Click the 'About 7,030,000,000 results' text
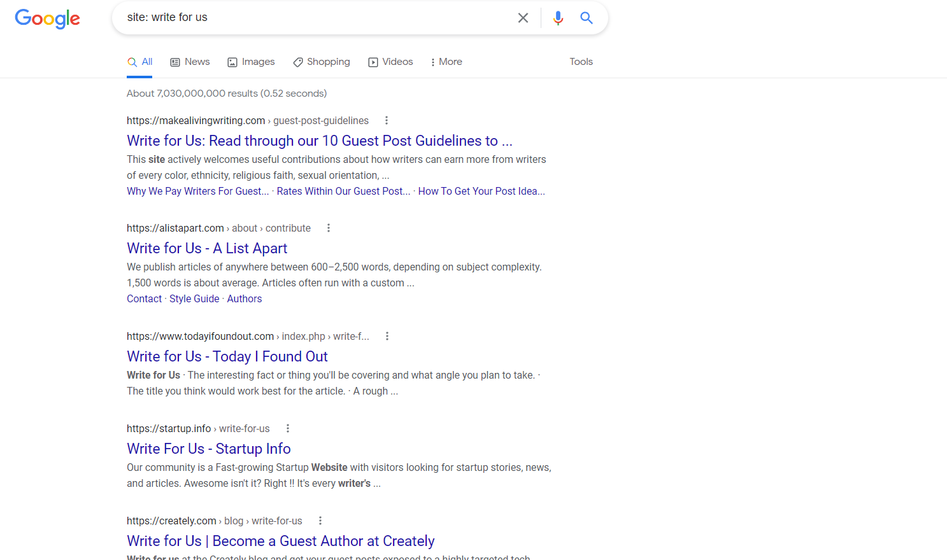 pos(227,93)
